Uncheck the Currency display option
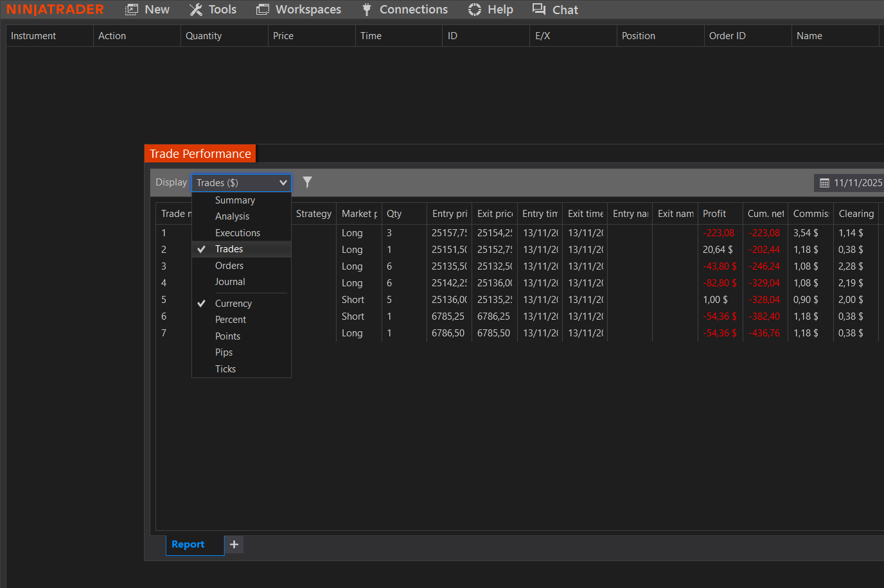The image size is (884, 588). 233,303
